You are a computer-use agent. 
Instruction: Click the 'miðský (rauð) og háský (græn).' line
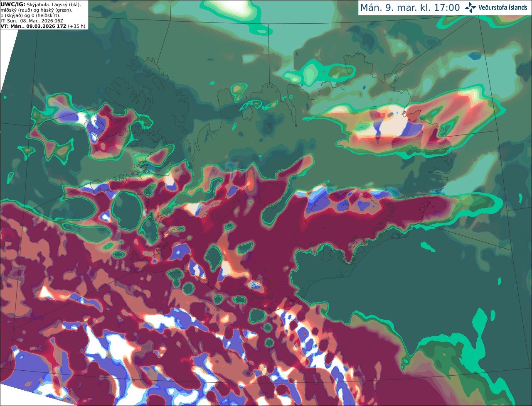point(37,10)
